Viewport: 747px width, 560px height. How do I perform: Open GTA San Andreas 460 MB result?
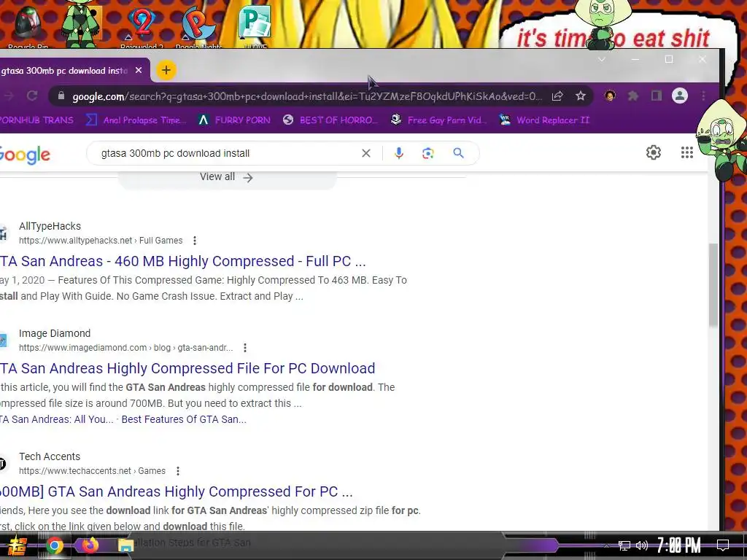tap(183, 261)
